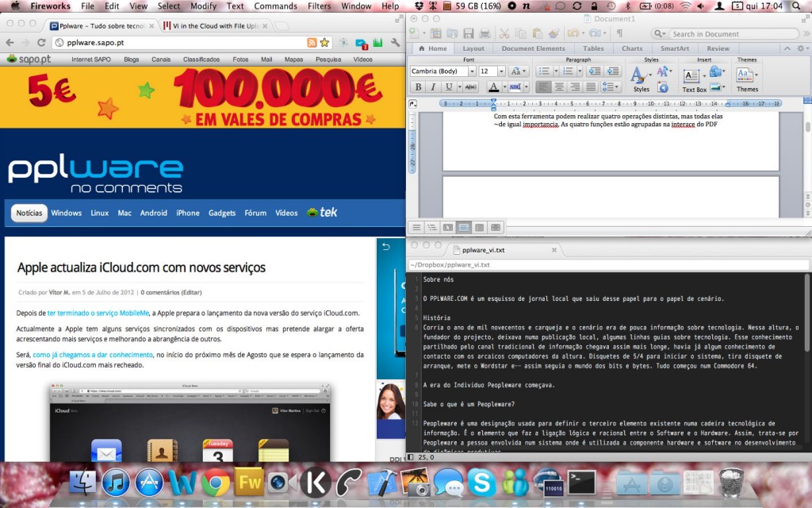Reload the page in Chrome
The width and height of the screenshot is (812, 508).
tap(41, 43)
